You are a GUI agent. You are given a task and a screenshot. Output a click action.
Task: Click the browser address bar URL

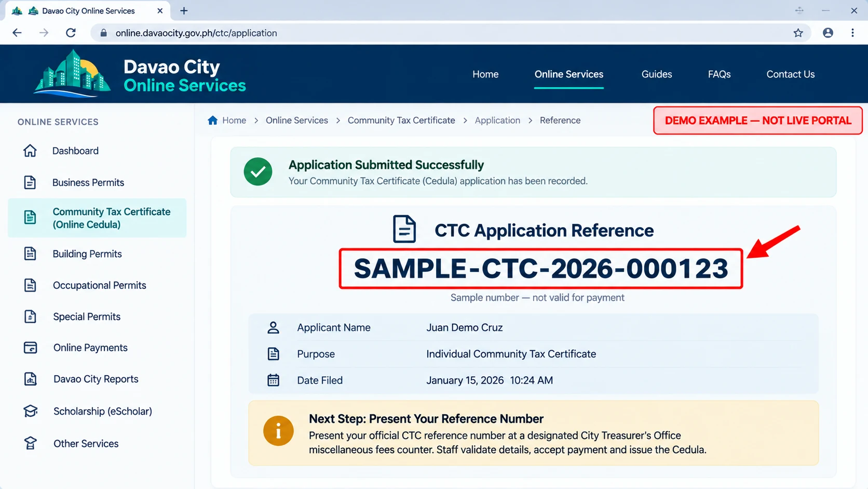click(x=196, y=33)
